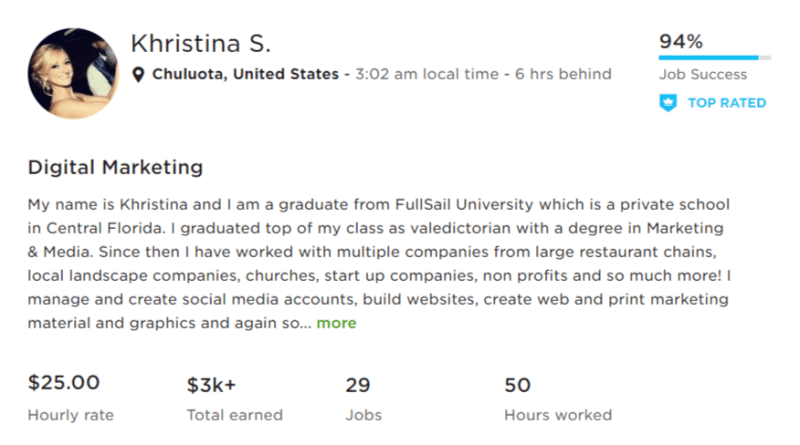Screen dimensions: 800x445
Task: Click the 'Total earned' label
Action: (x=235, y=415)
